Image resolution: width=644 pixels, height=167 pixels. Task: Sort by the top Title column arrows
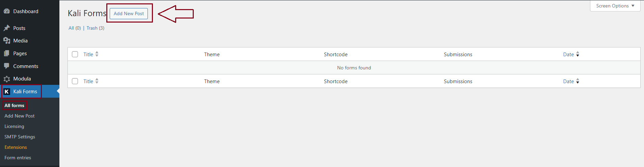[x=97, y=54]
